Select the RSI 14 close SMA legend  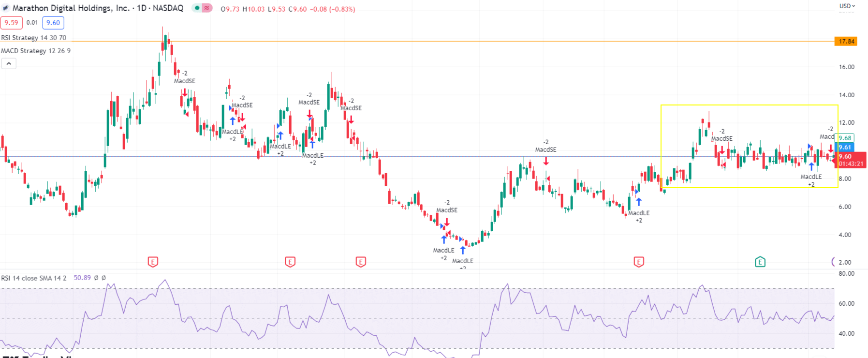(x=34, y=278)
